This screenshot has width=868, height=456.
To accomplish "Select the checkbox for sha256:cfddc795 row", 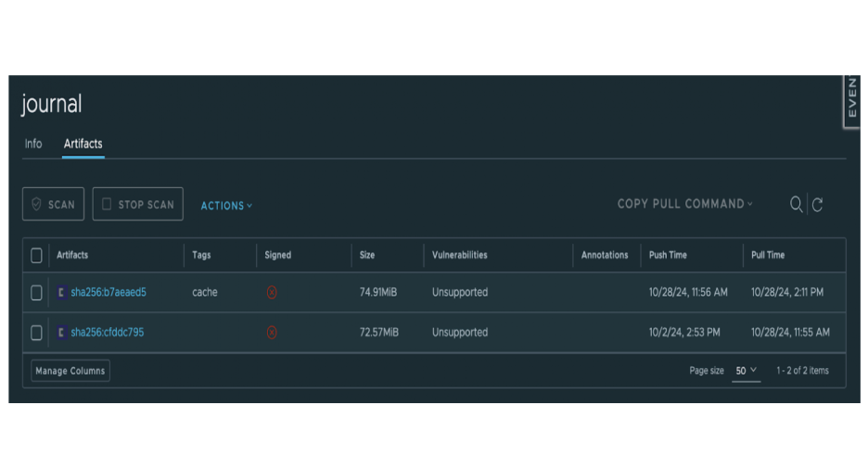I will [36, 333].
